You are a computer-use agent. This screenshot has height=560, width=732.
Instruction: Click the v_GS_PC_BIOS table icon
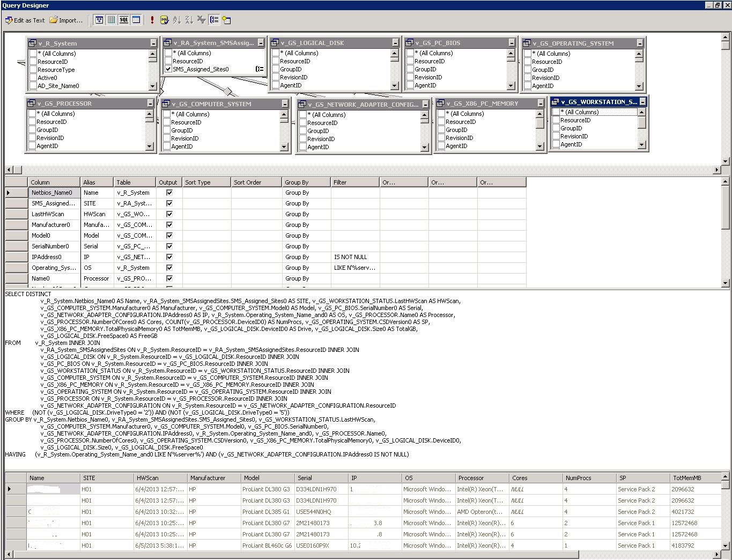point(410,43)
